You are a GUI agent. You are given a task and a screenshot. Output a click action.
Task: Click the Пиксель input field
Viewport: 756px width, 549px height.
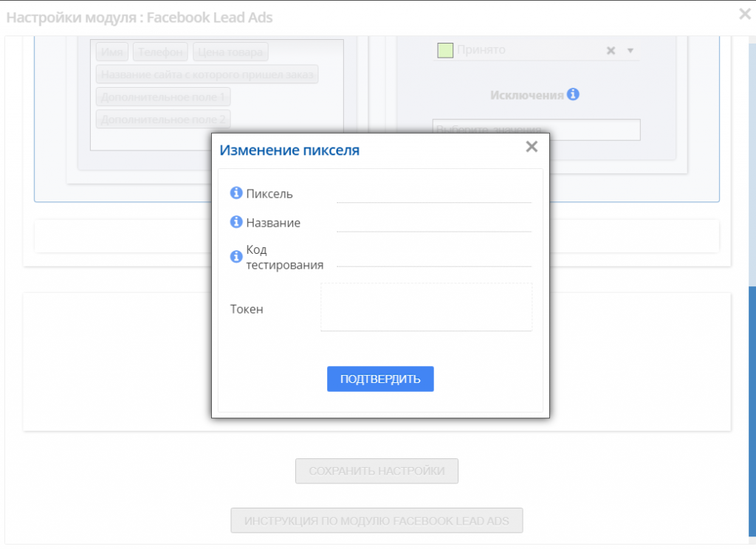pyautogui.click(x=434, y=194)
